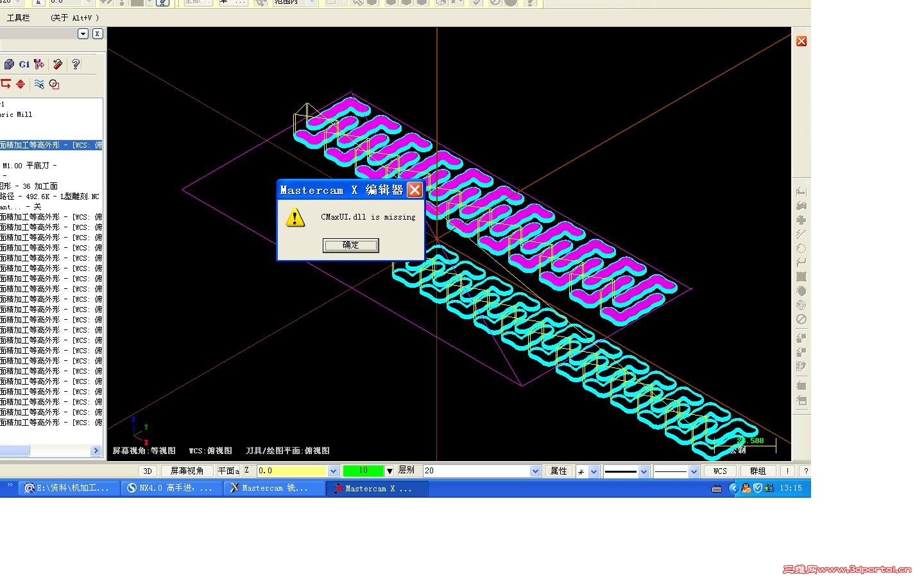Click the 屏幕视角 button in status bar
This screenshot has width=924, height=578.
coord(187,471)
